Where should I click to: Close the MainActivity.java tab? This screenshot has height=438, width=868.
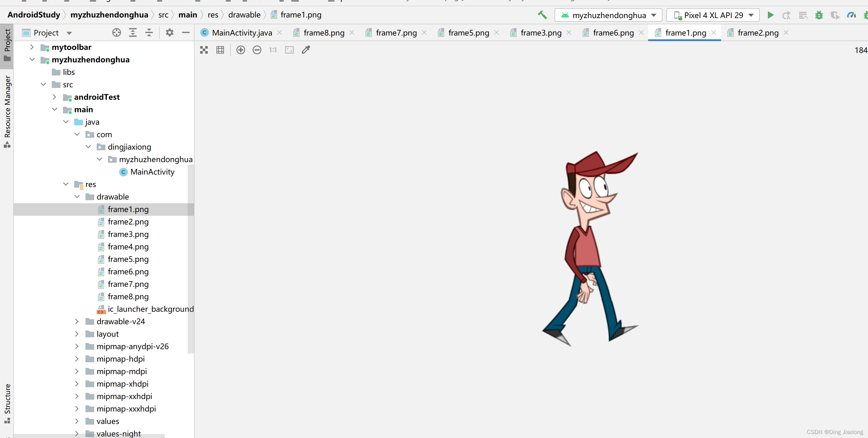pyautogui.click(x=279, y=32)
